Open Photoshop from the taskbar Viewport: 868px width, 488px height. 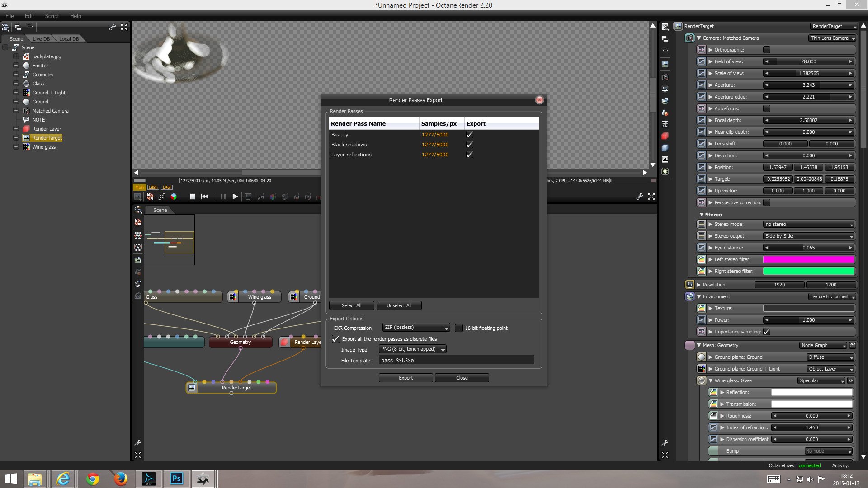(176, 479)
